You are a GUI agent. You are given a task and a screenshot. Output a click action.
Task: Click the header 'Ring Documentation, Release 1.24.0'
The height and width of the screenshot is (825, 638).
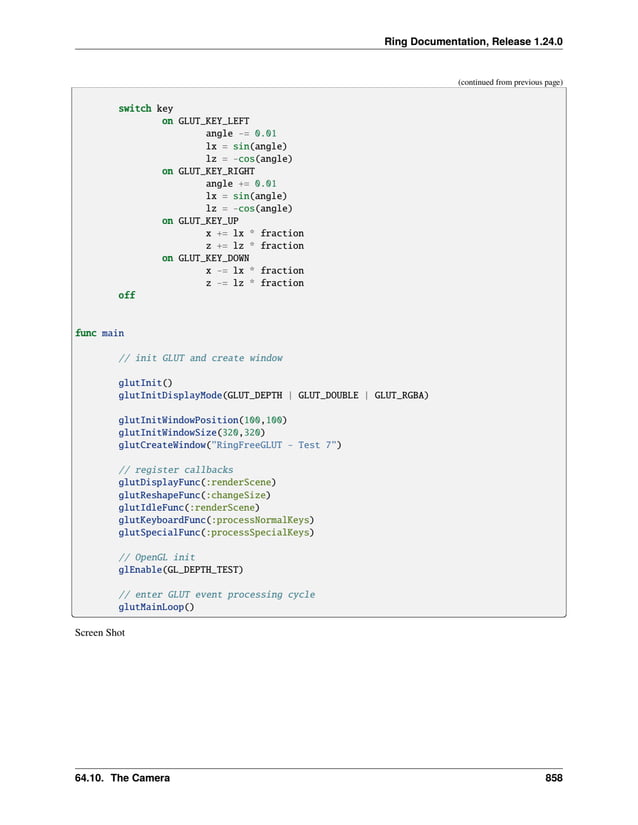(473, 42)
